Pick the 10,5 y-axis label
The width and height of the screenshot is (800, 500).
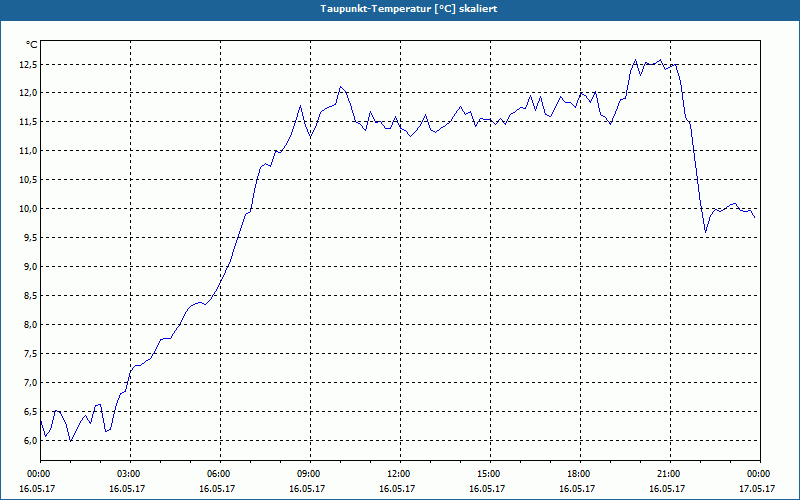click(x=28, y=180)
